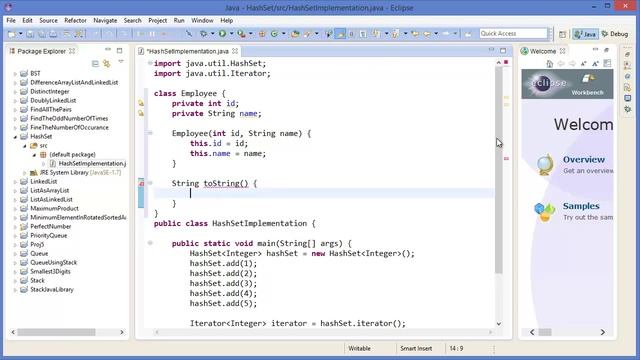Viewport: 640px width, 360px height.
Task: Expand the PriorityQueue project
Action: click(x=16, y=236)
